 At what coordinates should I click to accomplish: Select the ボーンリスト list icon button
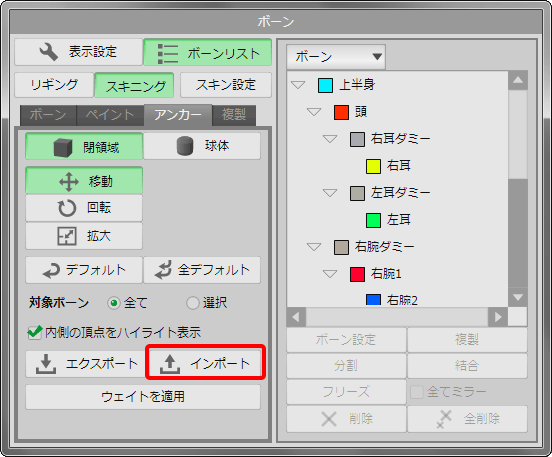(x=208, y=52)
